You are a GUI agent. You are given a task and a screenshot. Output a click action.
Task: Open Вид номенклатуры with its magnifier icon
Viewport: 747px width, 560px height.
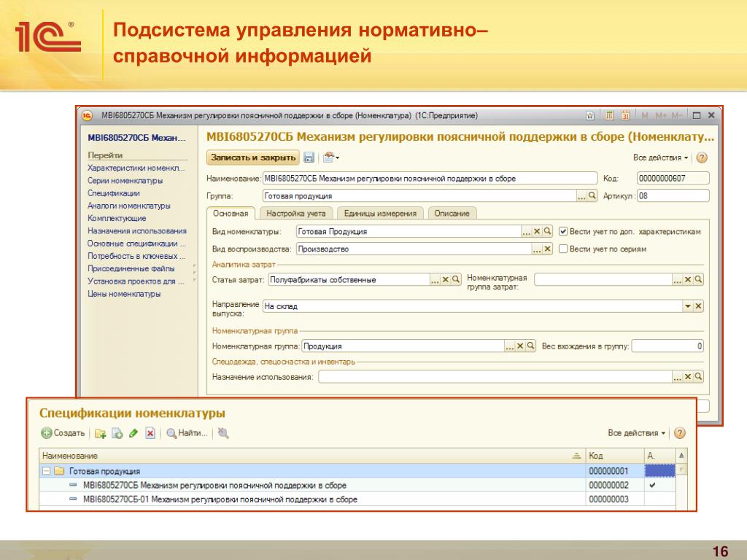[x=547, y=231]
